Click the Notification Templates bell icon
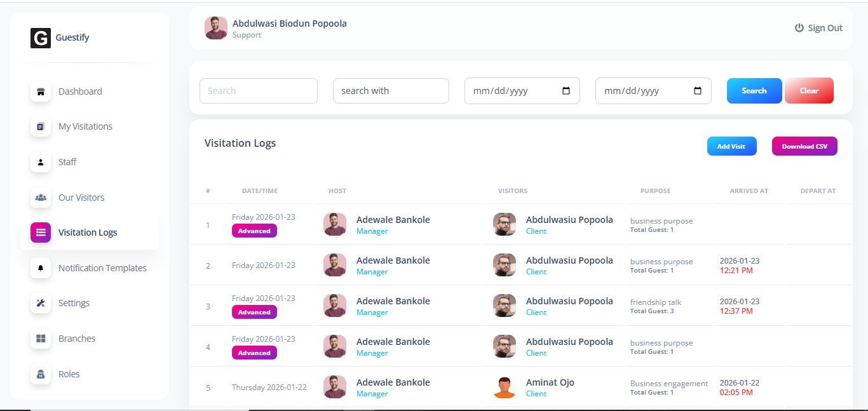The width and height of the screenshot is (868, 411). coord(41,268)
